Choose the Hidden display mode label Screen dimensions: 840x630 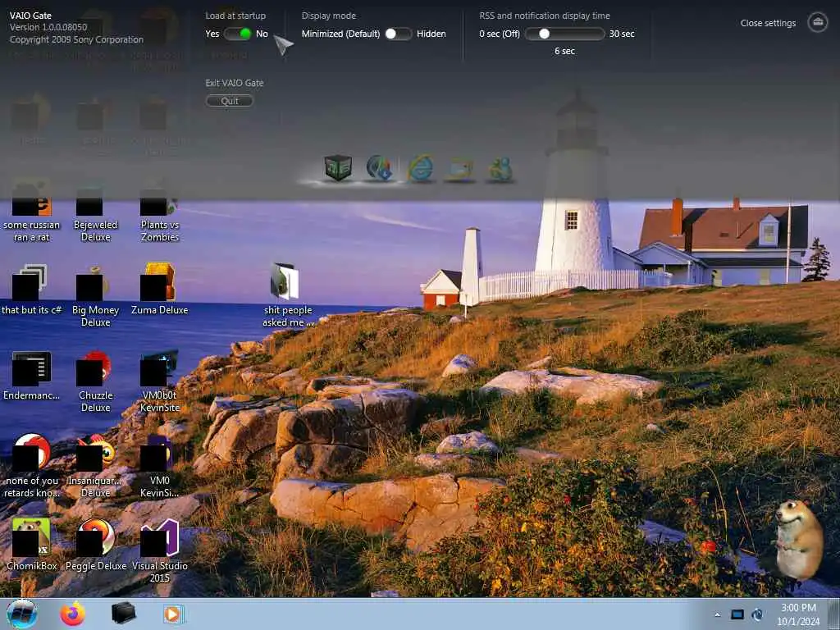click(x=431, y=34)
